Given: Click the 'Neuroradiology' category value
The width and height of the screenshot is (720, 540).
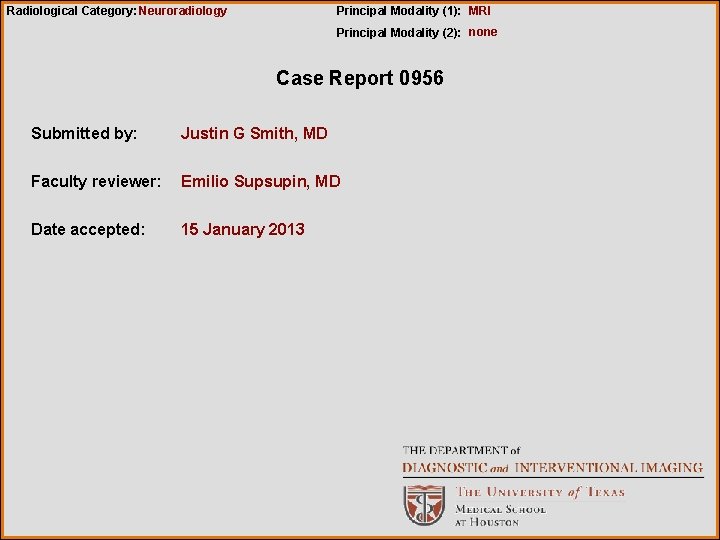Looking at the screenshot, I should pyautogui.click(x=183, y=11).
